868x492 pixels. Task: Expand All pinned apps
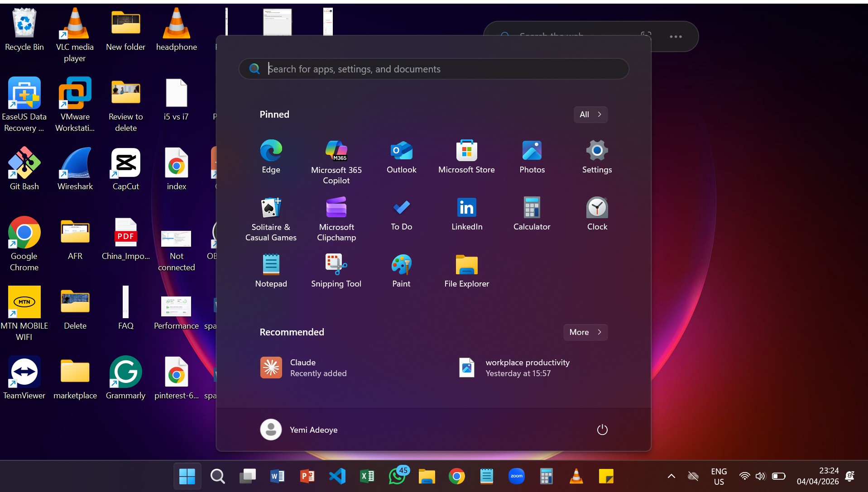click(x=590, y=115)
